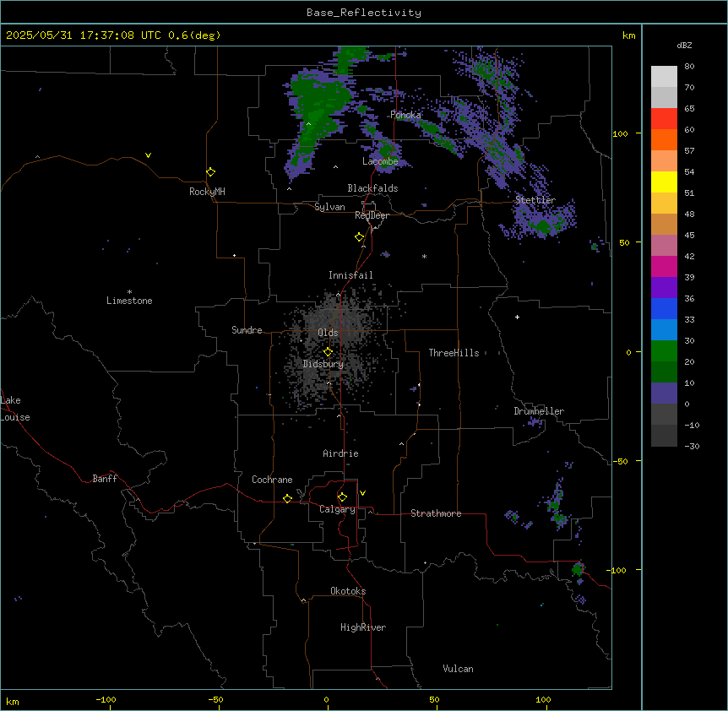Click the ThreeHills town label
728x711 pixels.
coord(454,353)
